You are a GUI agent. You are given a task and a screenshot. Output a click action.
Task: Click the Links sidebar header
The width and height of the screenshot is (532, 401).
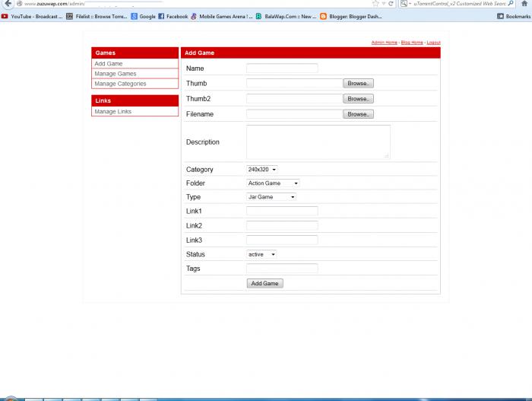click(135, 100)
